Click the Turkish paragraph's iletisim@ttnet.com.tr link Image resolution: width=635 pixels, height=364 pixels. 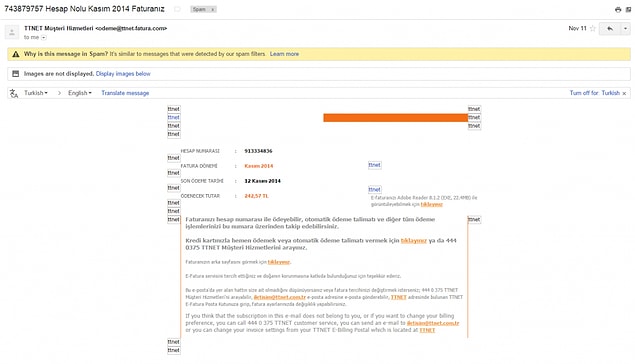279,297
